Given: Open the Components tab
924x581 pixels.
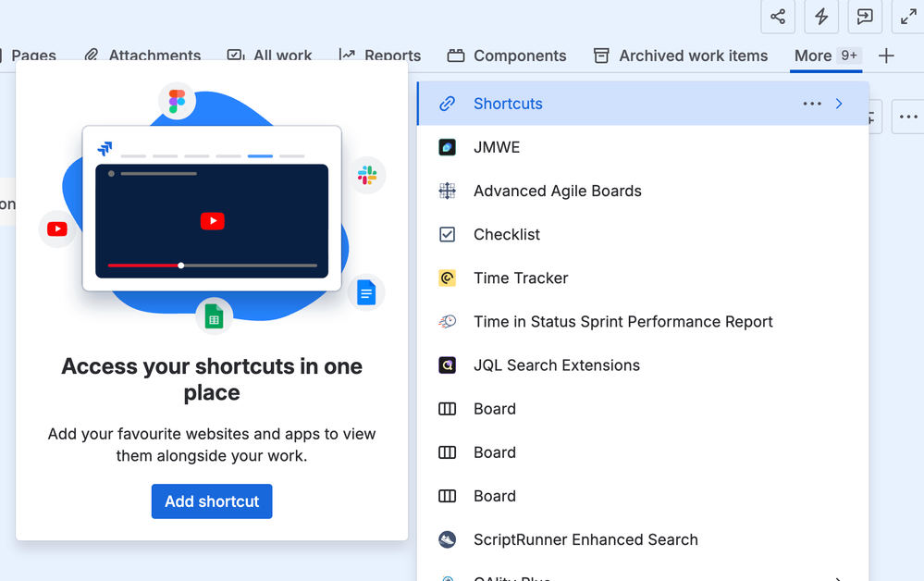Looking at the screenshot, I should click(507, 56).
